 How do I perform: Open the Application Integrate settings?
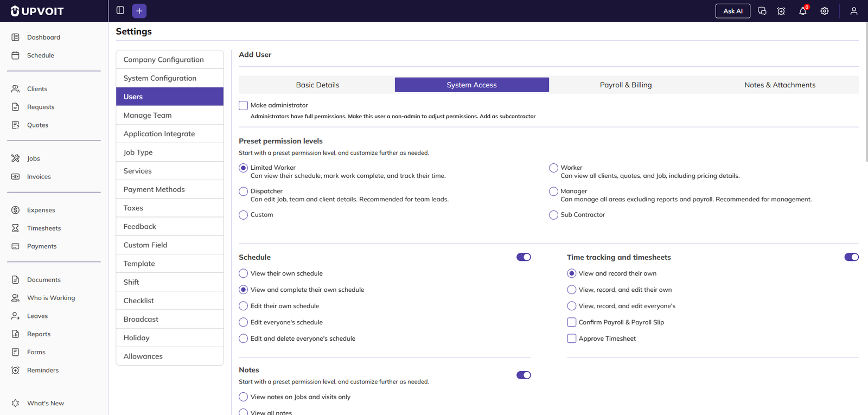click(170, 134)
